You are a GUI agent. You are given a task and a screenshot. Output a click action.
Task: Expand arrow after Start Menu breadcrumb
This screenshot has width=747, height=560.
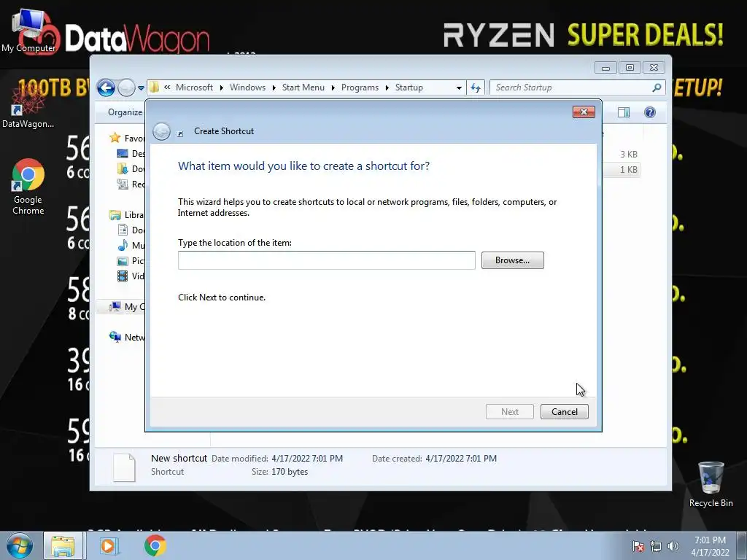[333, 87]
